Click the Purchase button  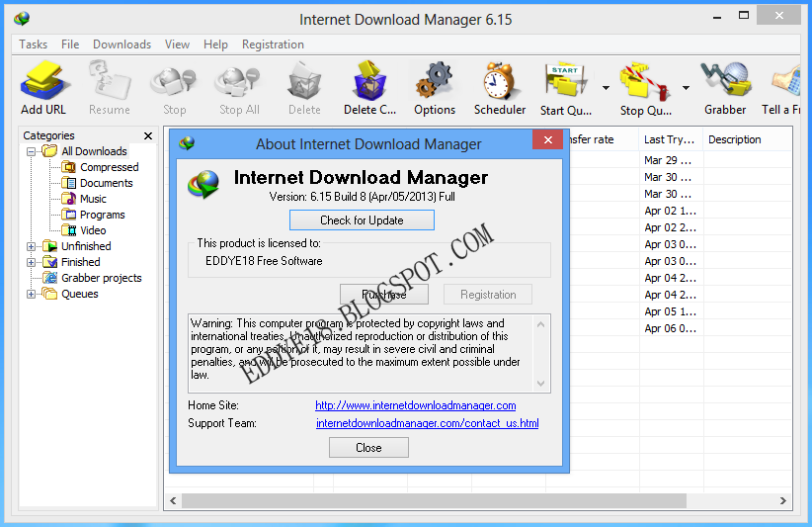383,295
